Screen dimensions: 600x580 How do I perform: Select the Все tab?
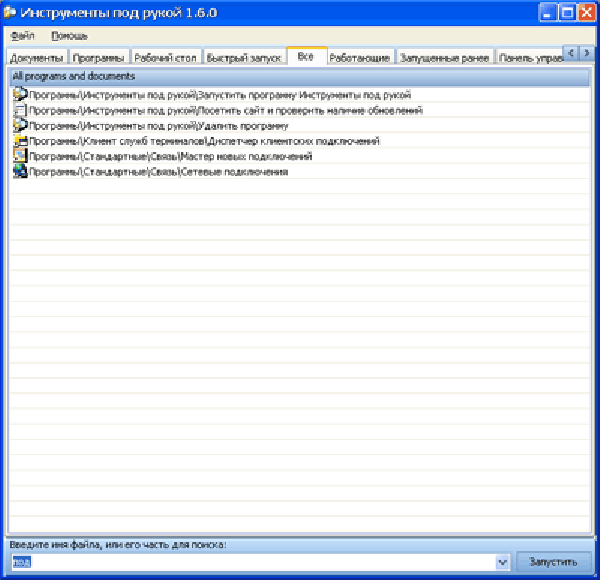pyautogui.click(x=306, y=57)
